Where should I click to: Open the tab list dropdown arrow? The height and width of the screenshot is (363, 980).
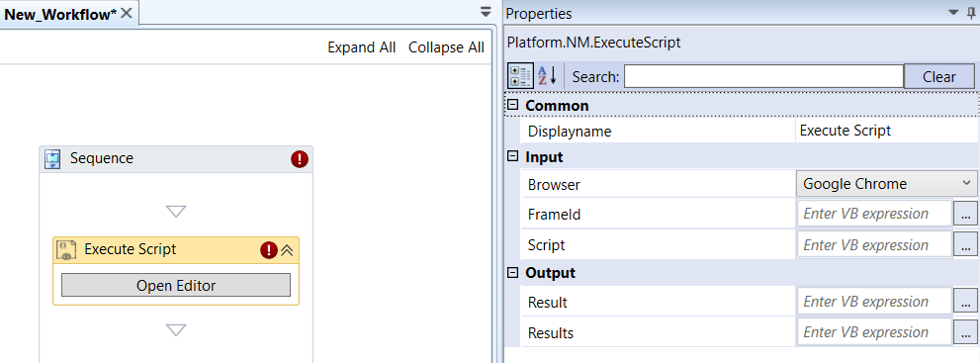click(487, 12)
